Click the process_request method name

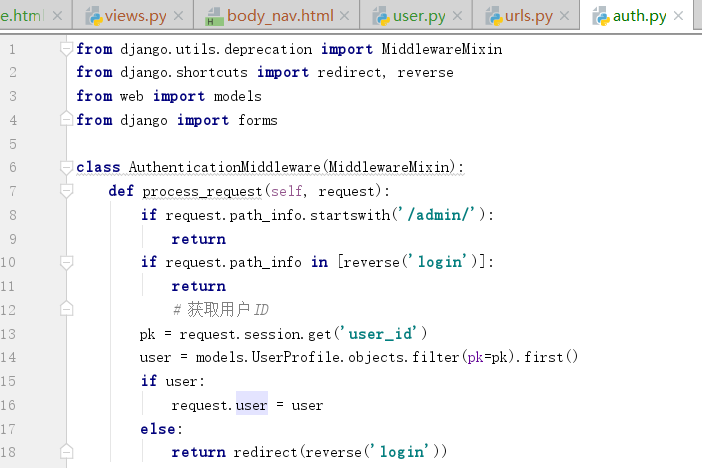[x=202, y=192]
